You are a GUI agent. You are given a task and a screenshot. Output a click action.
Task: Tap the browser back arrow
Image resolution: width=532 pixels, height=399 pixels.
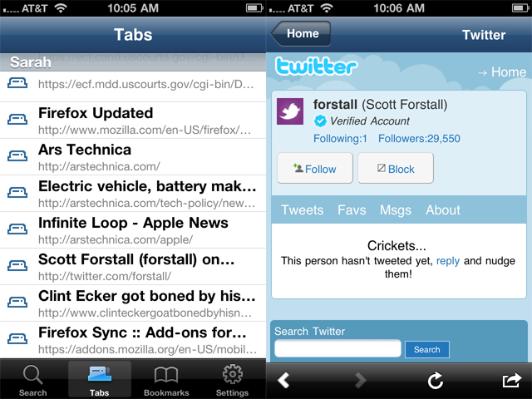pyautogui.click(x=283, y=380)
